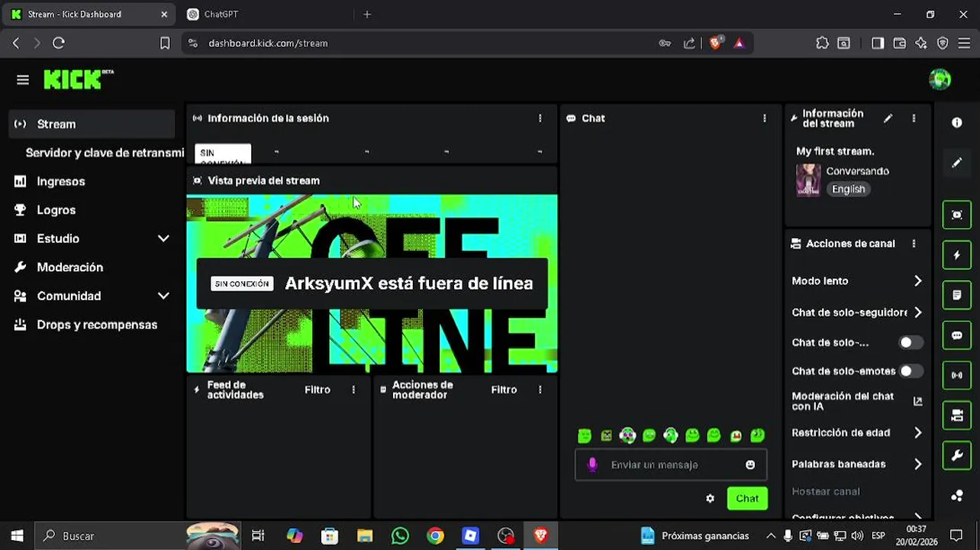
Task: Open chat settings gear icon
Action: click(x=710, y=498)
